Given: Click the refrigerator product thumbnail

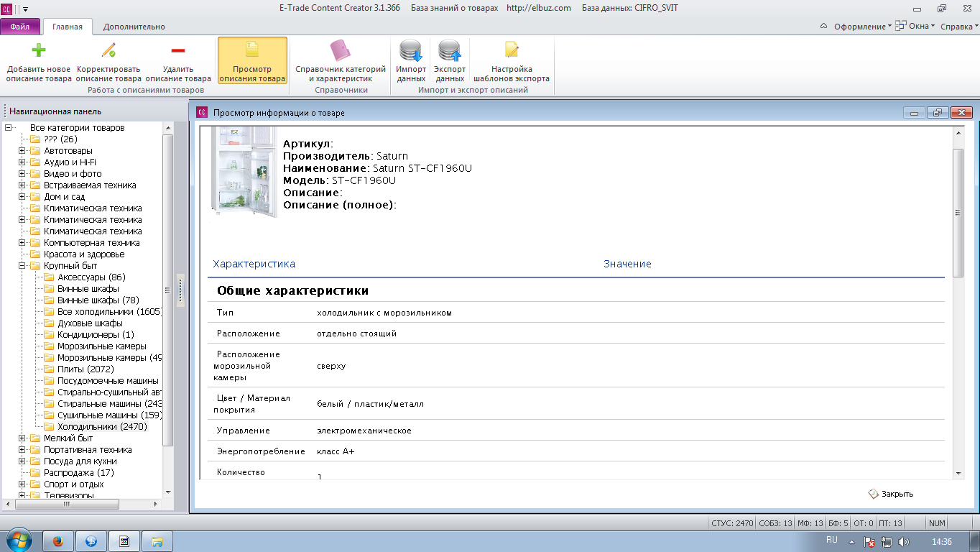Looking at the screenshot, I should click(244, 172).
